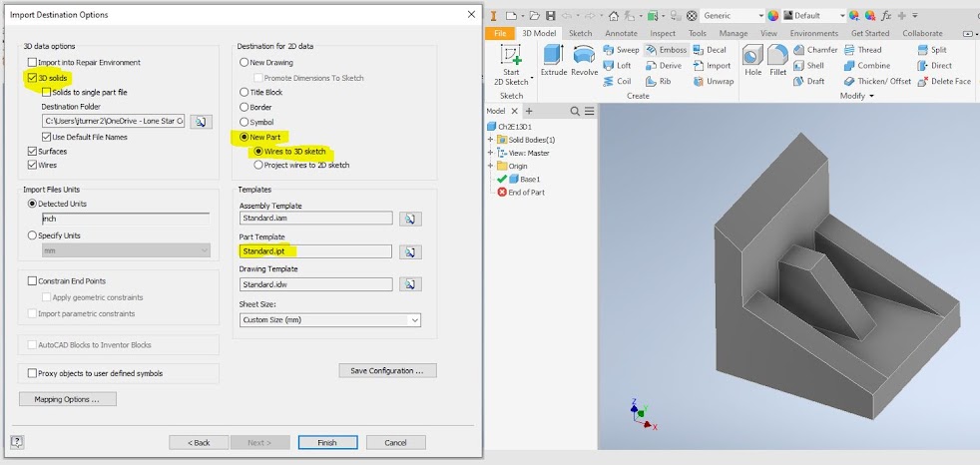Activate the Rib tool

pos(658,81)
